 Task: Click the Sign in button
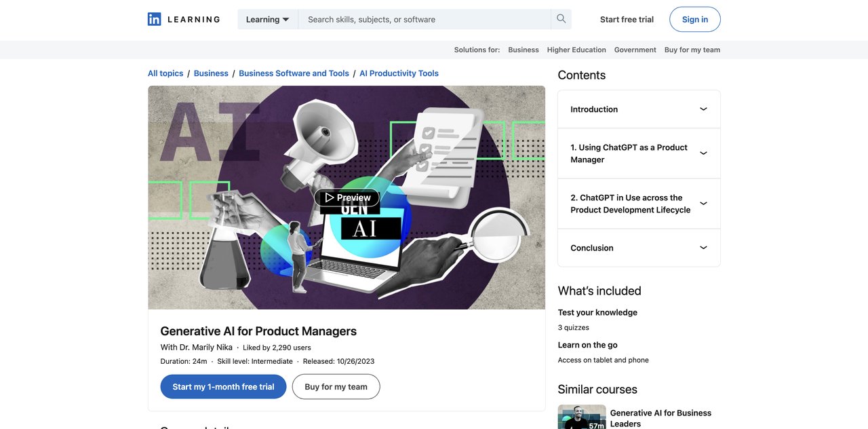(695, 19)
